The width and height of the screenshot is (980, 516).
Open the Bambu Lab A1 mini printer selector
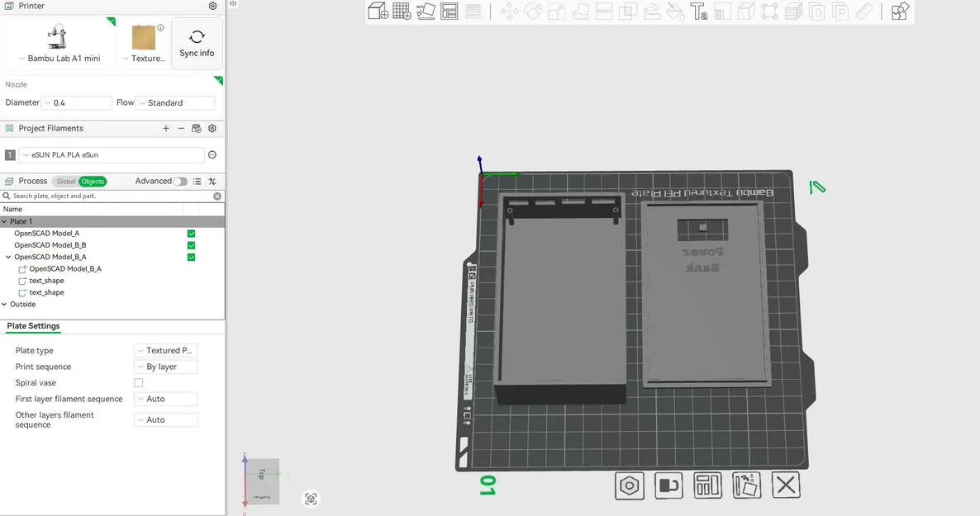point(59,43)
